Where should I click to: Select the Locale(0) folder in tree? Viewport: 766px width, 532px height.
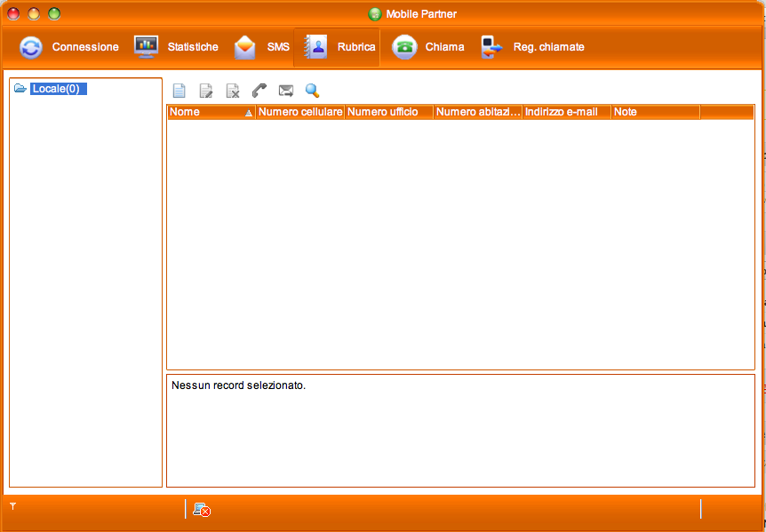click(x=55, y=89)
